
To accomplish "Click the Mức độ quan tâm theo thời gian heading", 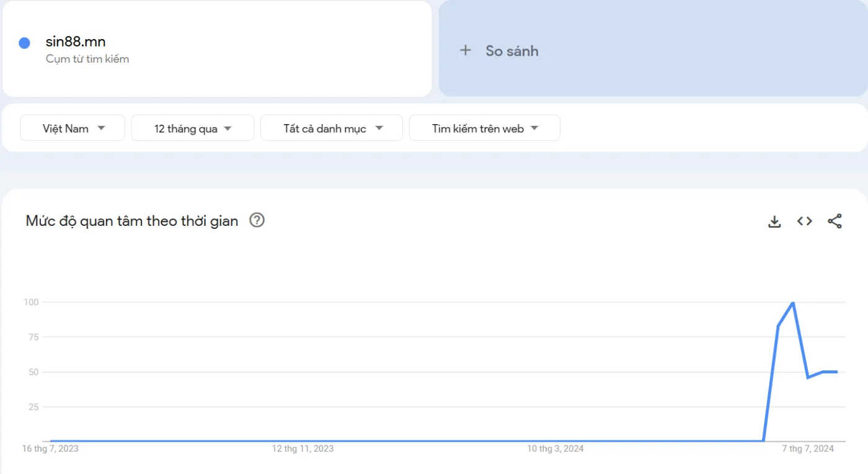I will point(132,221).
